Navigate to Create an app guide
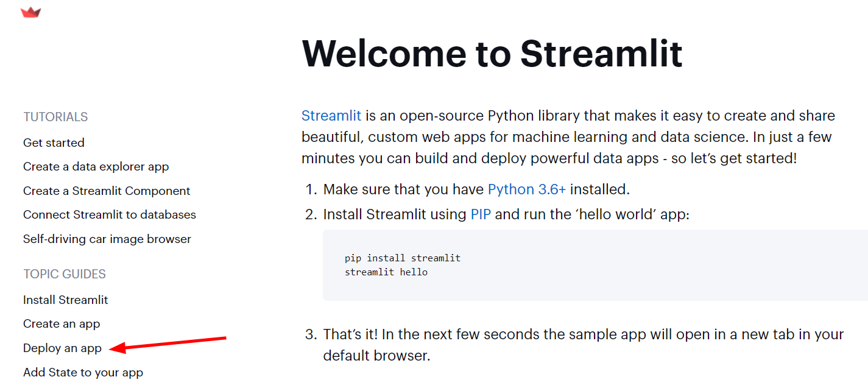Image resolution: width=868 pixels, height=388 pixels. 62,323
